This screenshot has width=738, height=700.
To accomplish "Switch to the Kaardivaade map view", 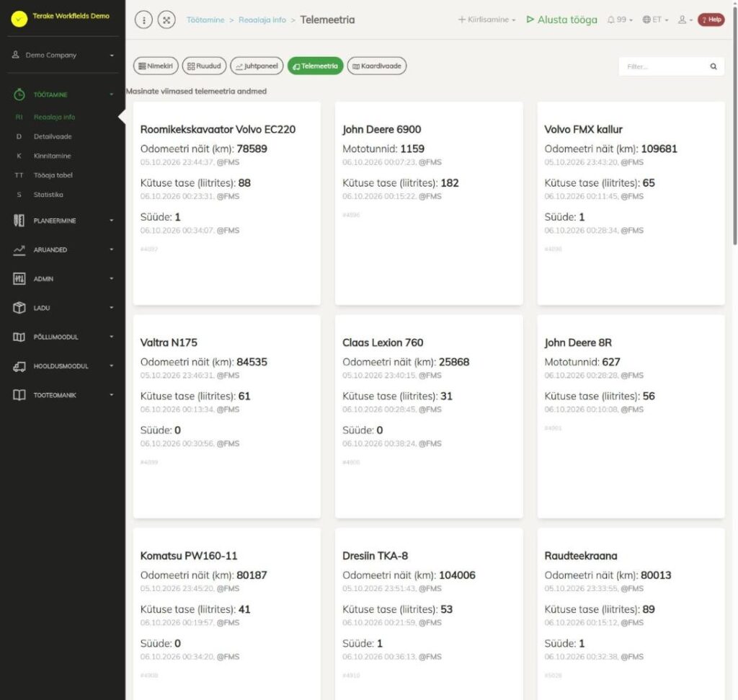I will 377,66.
